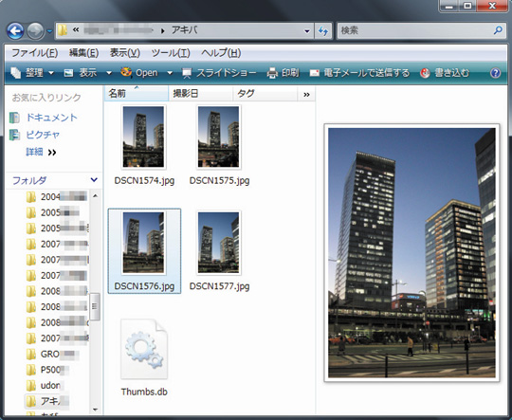
Task: Open the ヘルプ(H) menu
Action: pyautogui.click(x=221, y=53)
